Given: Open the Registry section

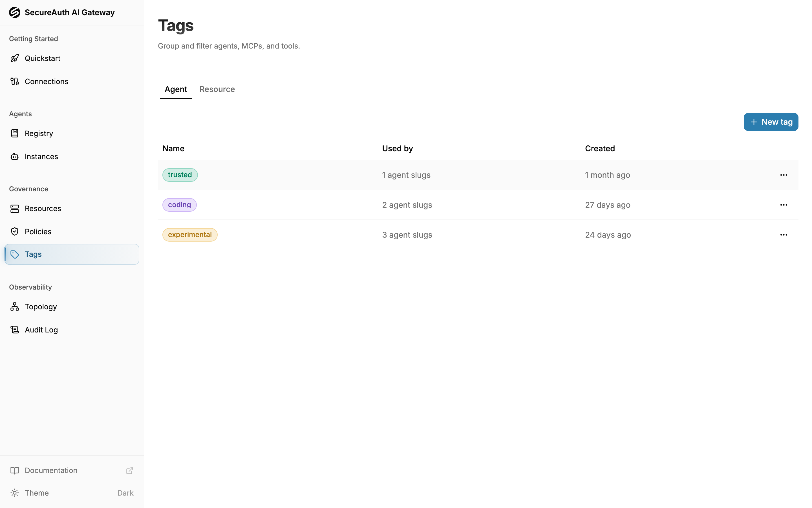Looking at the screenshot, I should click(72, 133).
